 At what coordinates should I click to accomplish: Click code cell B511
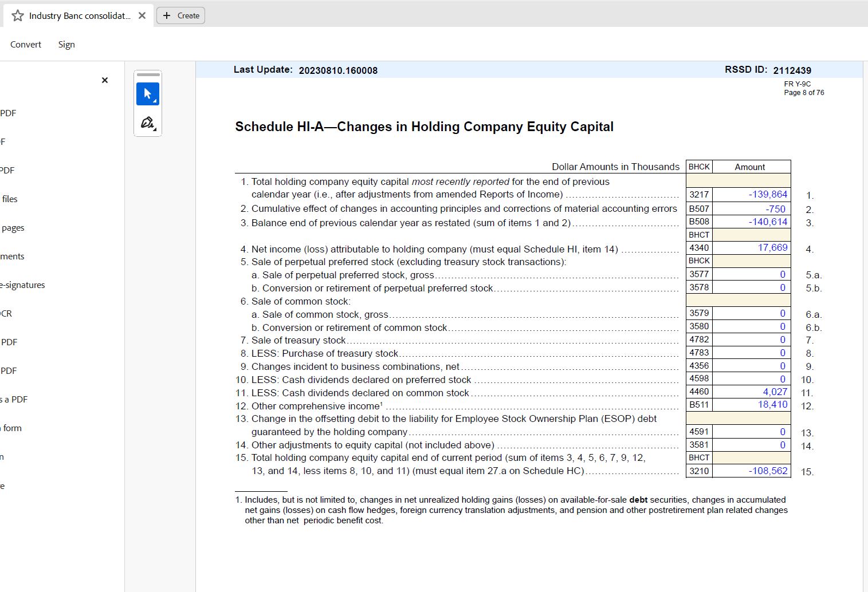[699, 404]
